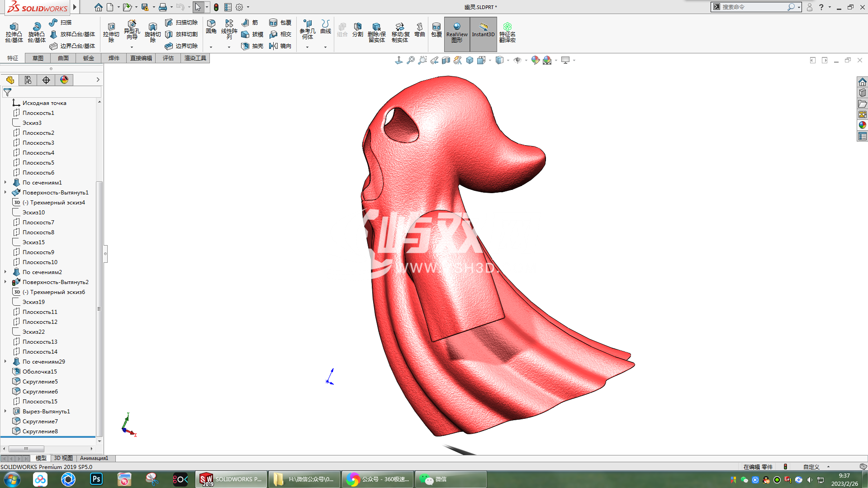Viewport: 868px width, 488px height.
Task: Open the Анимация1 motion study tab
Action: 94,458
